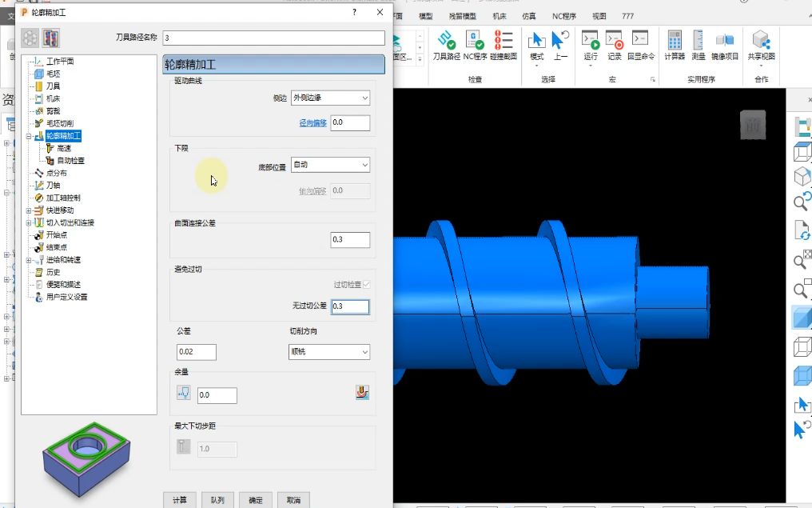Open the 残留模型 ribbon tab
812x508 pixels.
tap(463, 16)
